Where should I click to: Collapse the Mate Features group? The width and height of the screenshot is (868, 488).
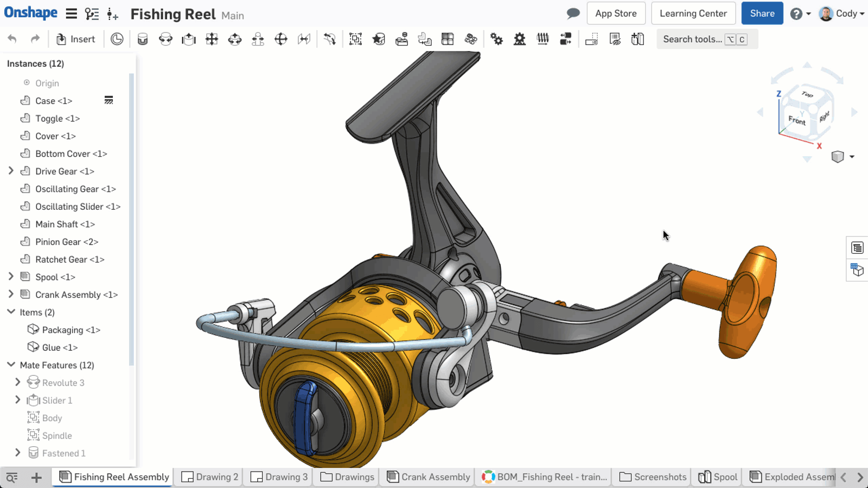pos(11,365)
